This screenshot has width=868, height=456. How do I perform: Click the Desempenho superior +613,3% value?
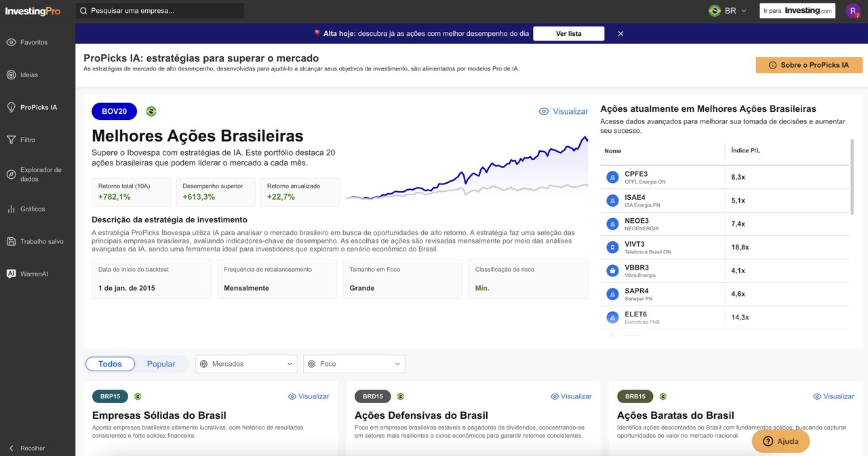[199, 197]
